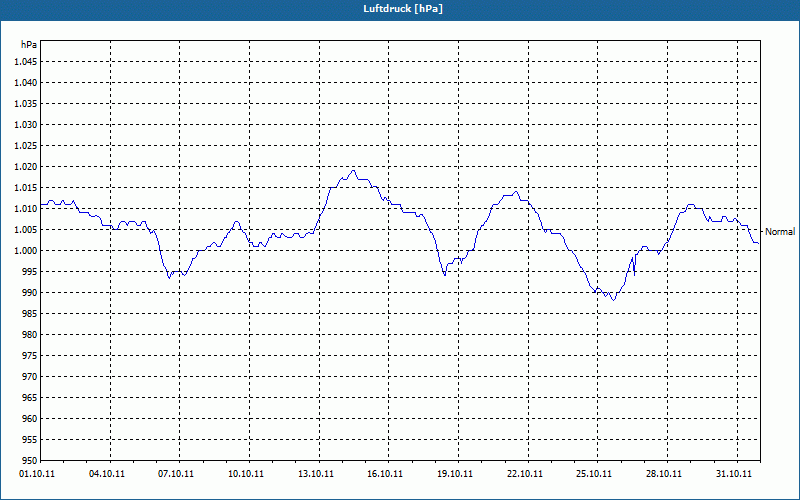Select the 975 axis value
This screenshot has height=500, width=800.
coord(30,356)
